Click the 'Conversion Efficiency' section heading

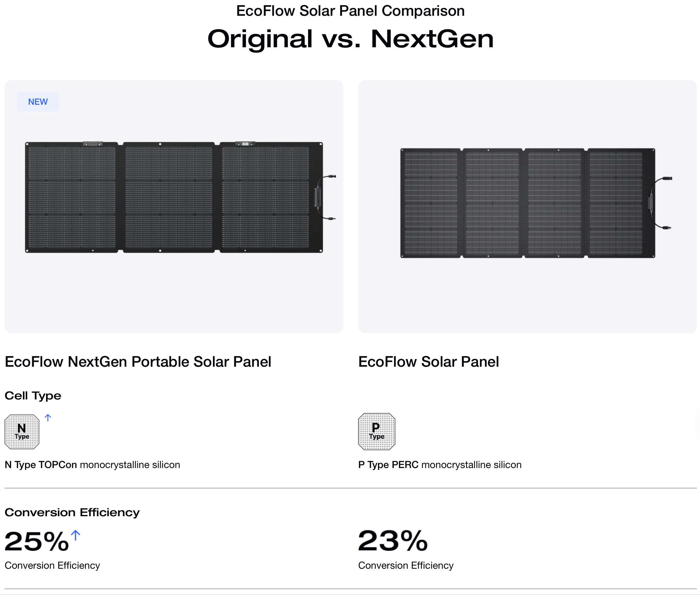pyautogui.click(x=72, y=512)
